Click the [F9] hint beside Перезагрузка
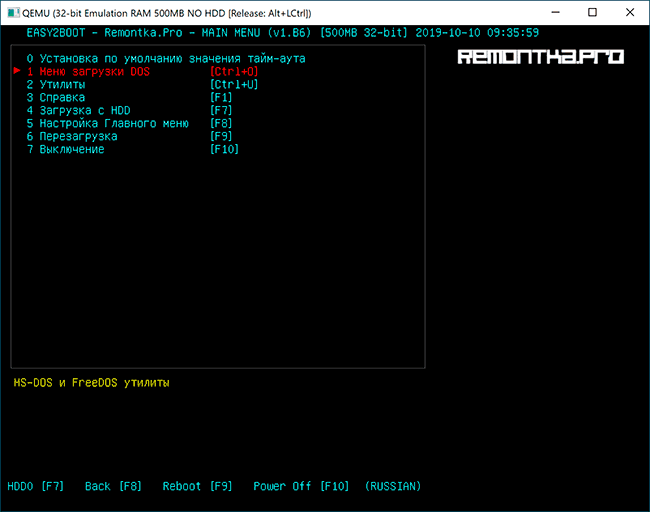The height and width of the screenshot is (512, 650). click(221, 136)
